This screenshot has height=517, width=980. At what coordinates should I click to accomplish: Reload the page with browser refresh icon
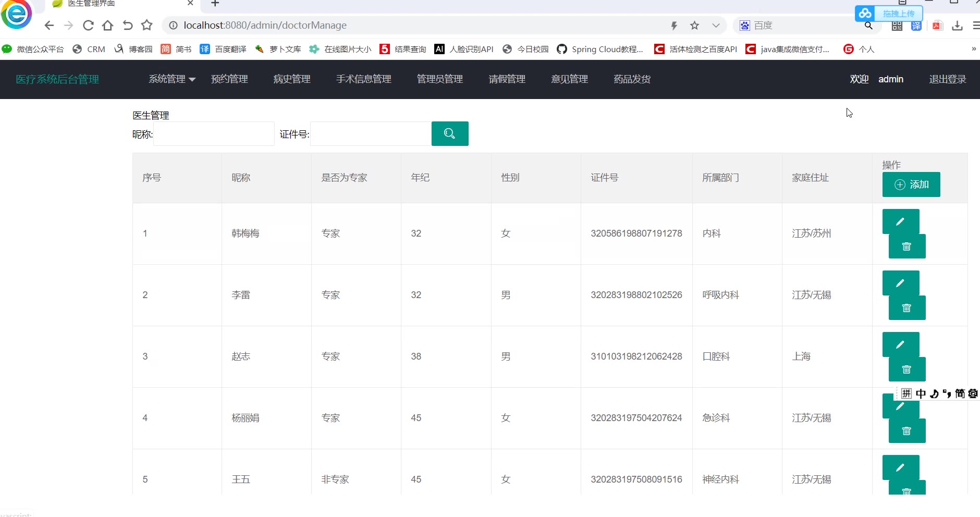(x=88, y=26)
